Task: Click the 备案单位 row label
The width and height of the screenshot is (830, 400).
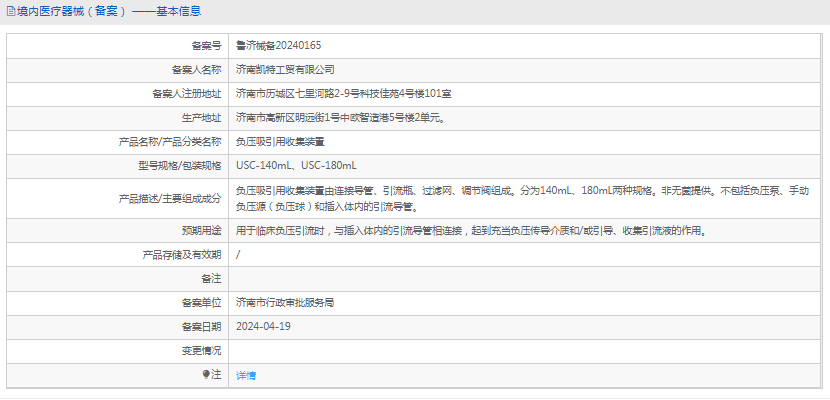Action: click(x=201, y=303)
